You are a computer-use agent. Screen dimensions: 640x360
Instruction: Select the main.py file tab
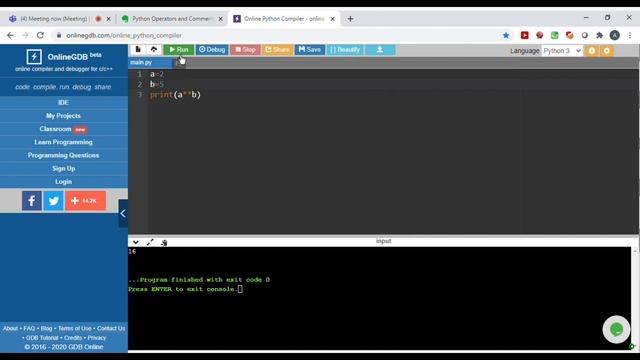(x=150, y=62)
